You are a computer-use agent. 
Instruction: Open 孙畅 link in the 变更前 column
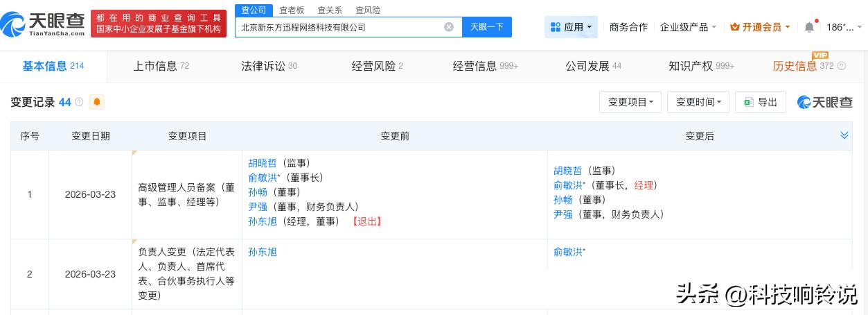tap(258, 192)
